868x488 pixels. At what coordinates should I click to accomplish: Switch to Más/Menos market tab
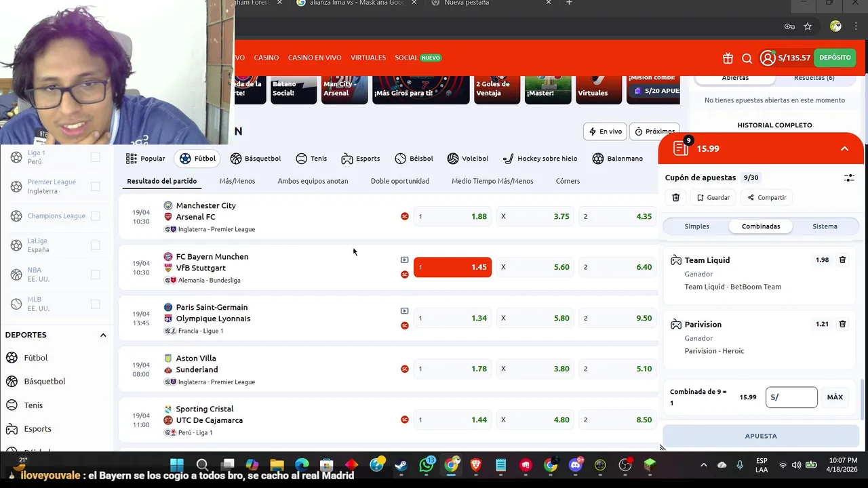pyautogui.click(x=237, y=181)
